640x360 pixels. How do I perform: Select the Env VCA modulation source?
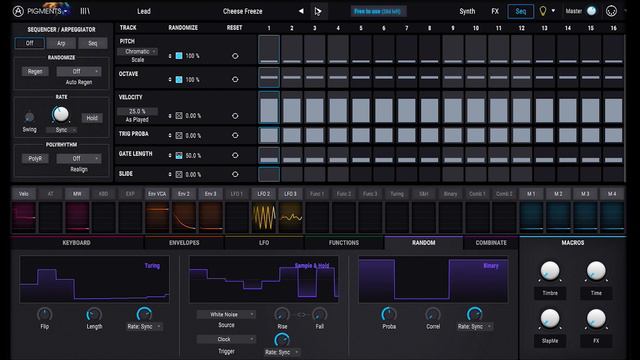157,194
